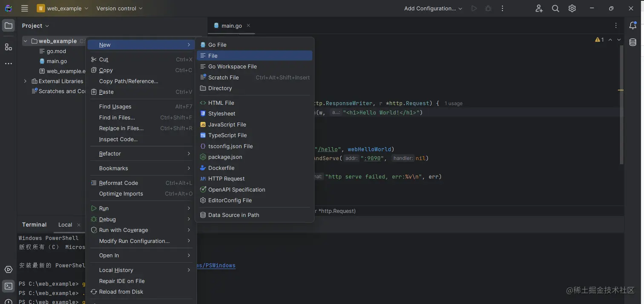Open the Version control dropdown
The image size is (644, 304).
click(120, 8)
